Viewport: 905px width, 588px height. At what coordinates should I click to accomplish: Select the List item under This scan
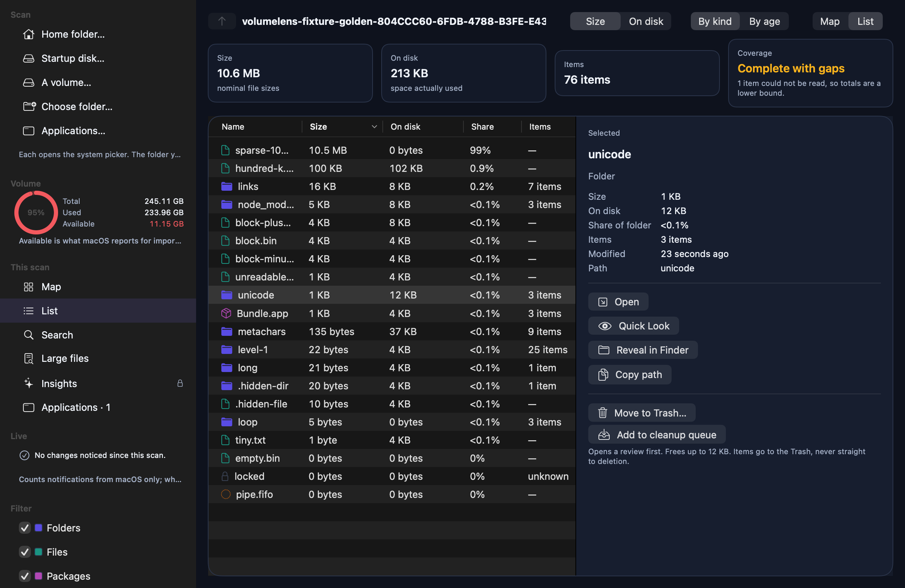98,311
